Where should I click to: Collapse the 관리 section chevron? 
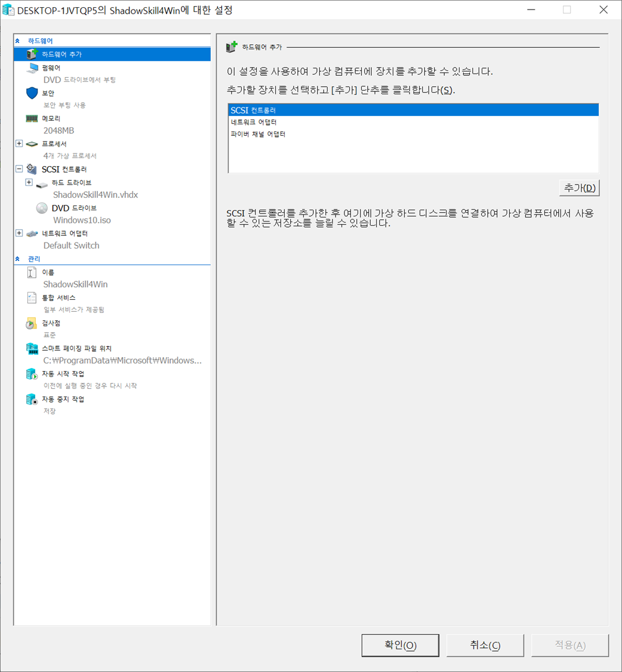pyautogui.click(x=17, y=259)
